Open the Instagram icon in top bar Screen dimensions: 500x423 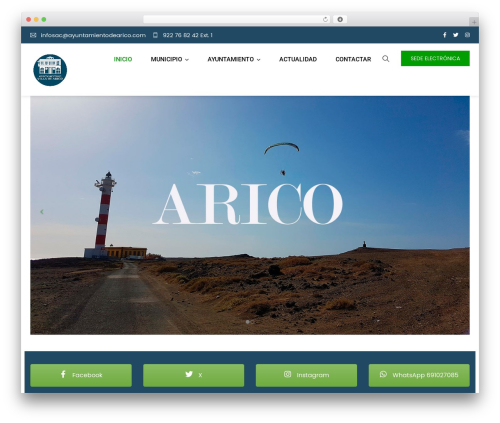pos(467,35)
